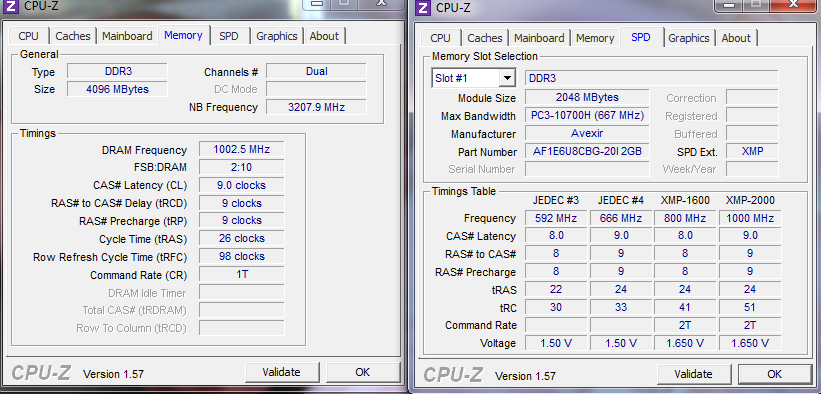Click the DRAM Frequency 1002.5 MHz value

tap(241, 149)
